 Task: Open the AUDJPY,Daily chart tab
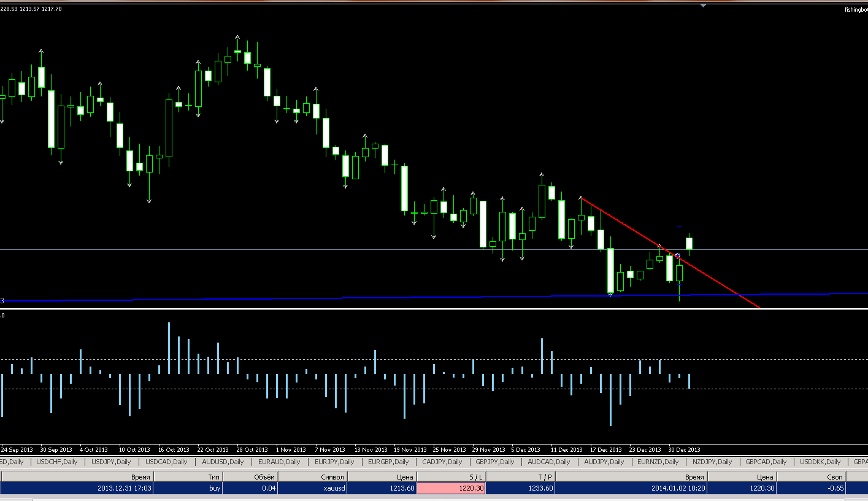tap(604, 462)
